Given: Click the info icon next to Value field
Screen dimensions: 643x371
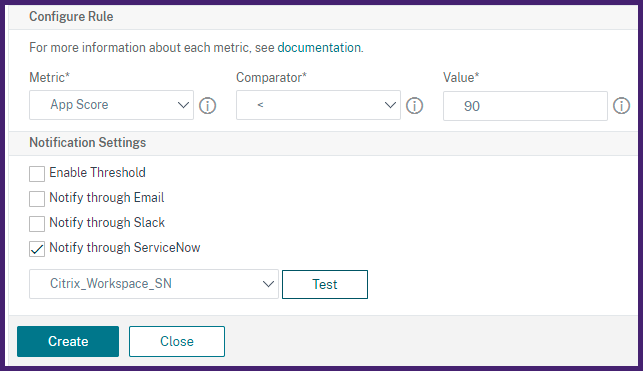Looking at the screenshot, I should click(x=621, y=106).
